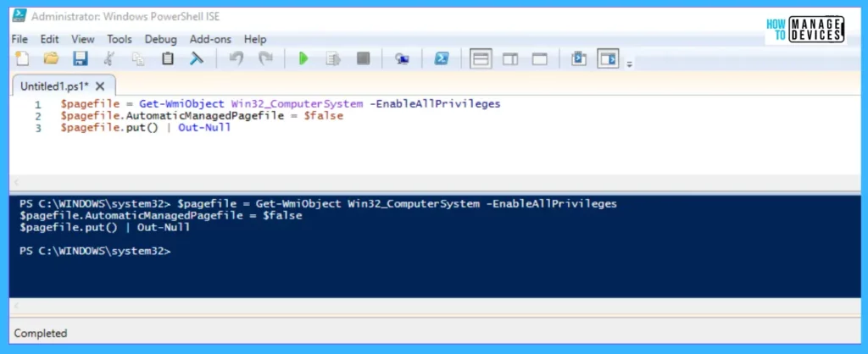Click line number 3 in the script gutter

point(38,129)
